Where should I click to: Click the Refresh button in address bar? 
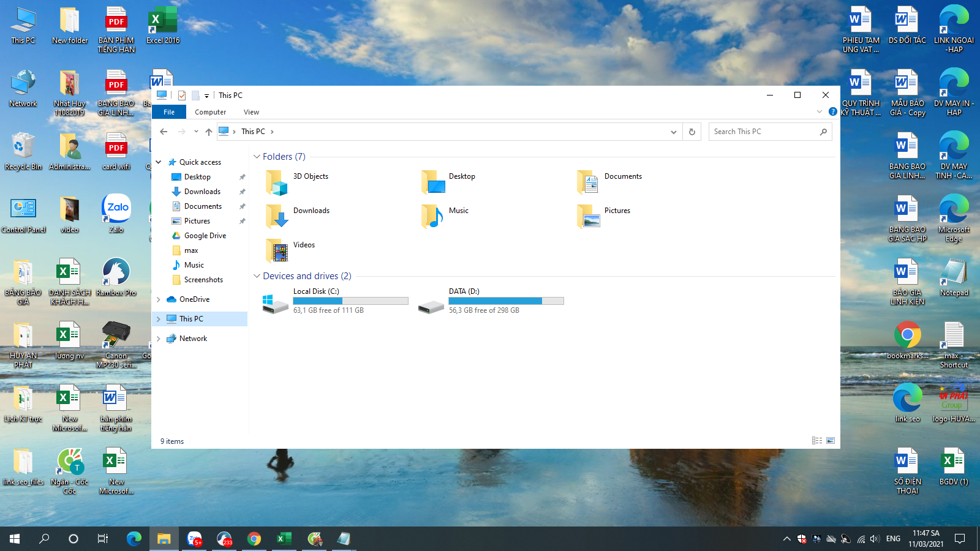coord(692,132)
